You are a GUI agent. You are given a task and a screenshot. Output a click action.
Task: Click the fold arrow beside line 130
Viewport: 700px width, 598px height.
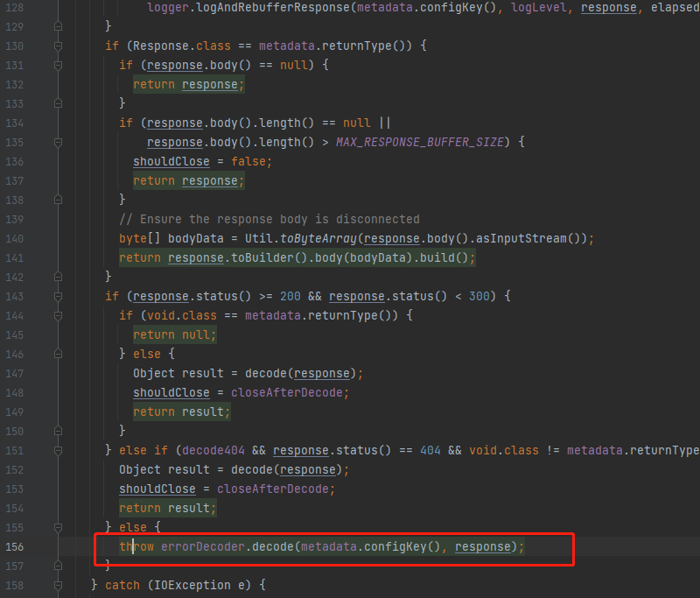click(57, 46)
